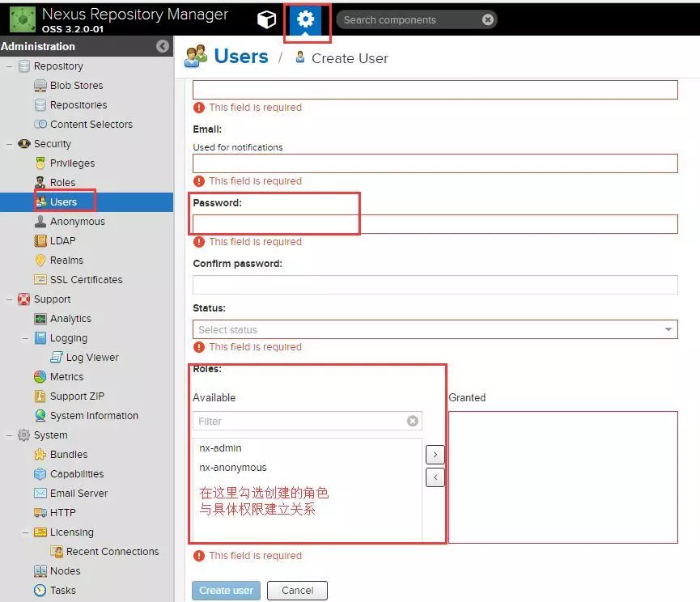Clear the Search components box

pyautogui.click(x=487, y=19)
